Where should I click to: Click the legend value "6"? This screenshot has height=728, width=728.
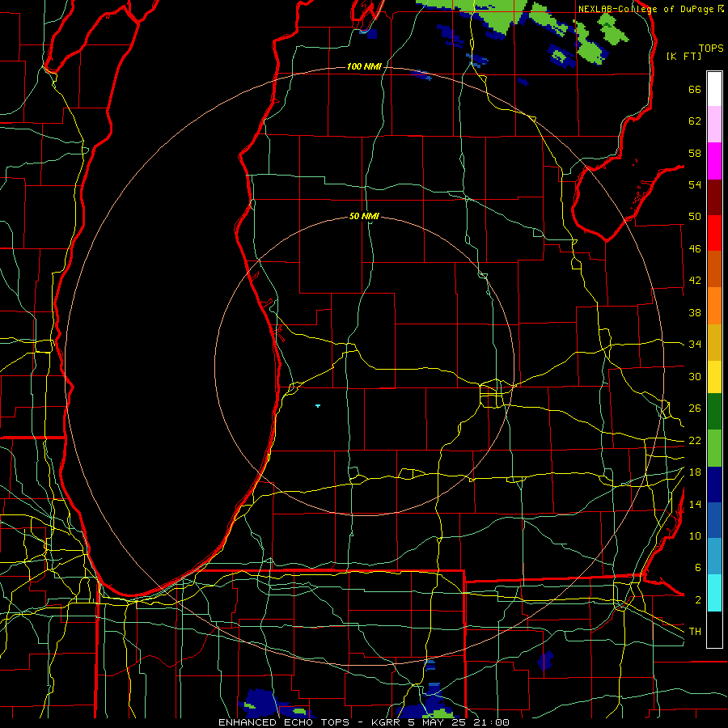697,568
